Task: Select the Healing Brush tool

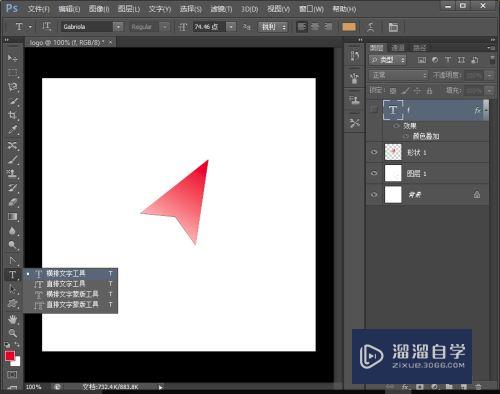Action: pyautogui.click(x=12, y=145)
